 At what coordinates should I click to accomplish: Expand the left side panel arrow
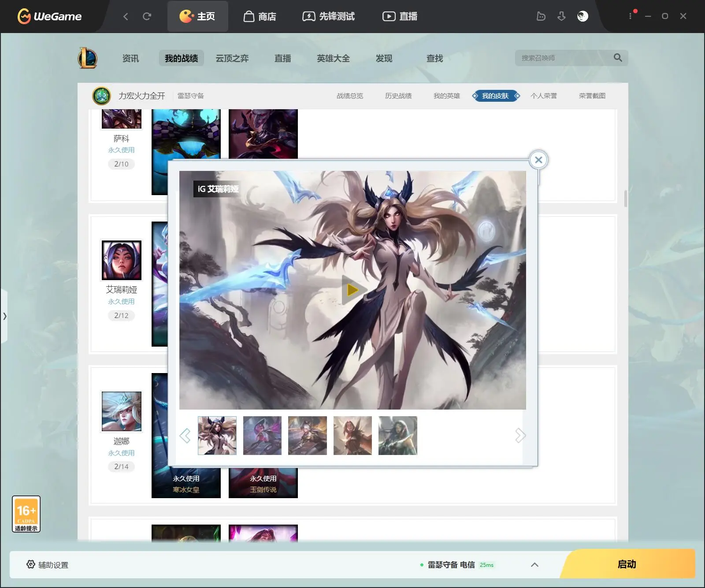coord(4,316)
